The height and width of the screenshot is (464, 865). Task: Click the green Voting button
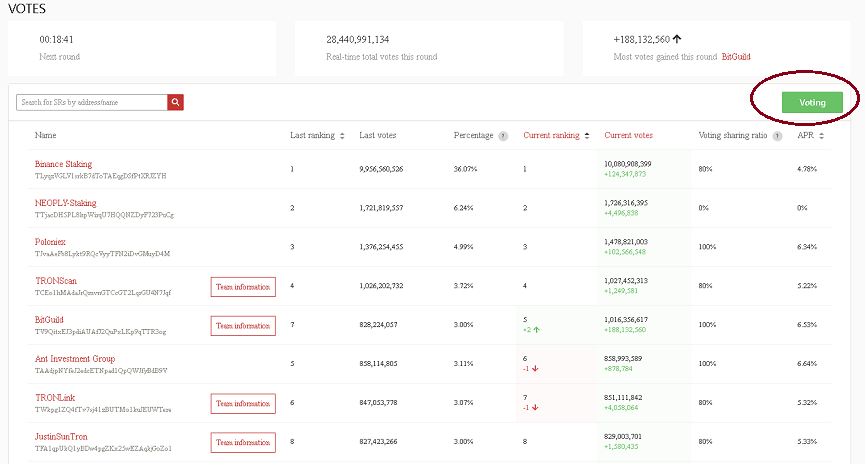click(812, 102)
